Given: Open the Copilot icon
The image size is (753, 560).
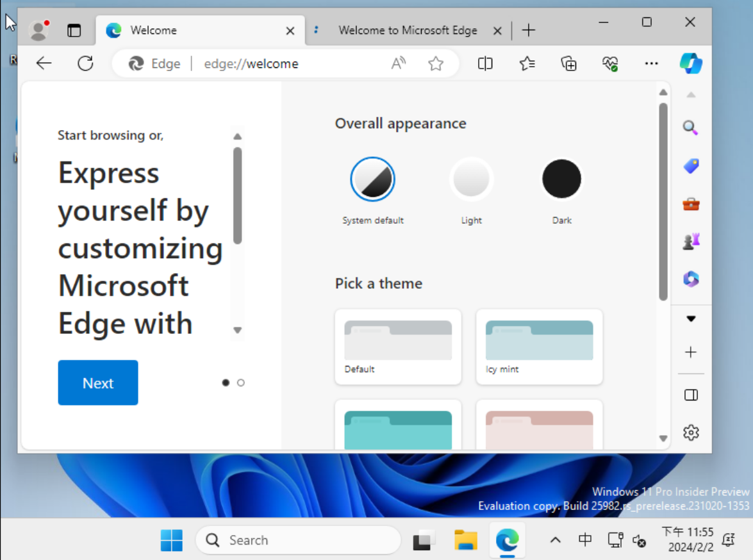Looking at the screenshot, I should point(691,63).
